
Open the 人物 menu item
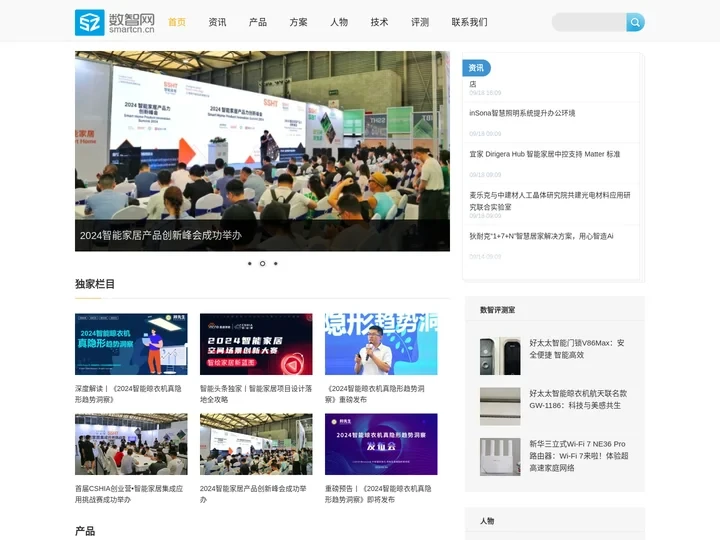(x=339, y=22)
